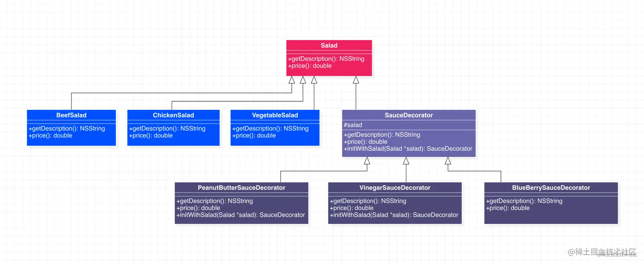Select the SauceDecorator class header
The width and height of the screenshot is (644, 264).
tap(409, 115)
